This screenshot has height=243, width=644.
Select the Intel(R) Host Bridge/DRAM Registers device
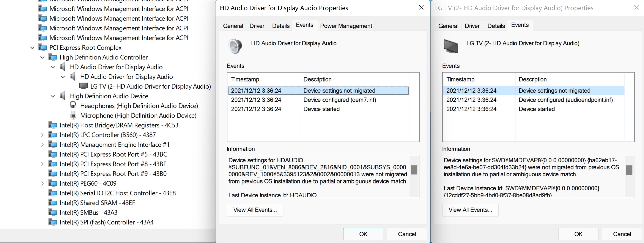point(119,125)
